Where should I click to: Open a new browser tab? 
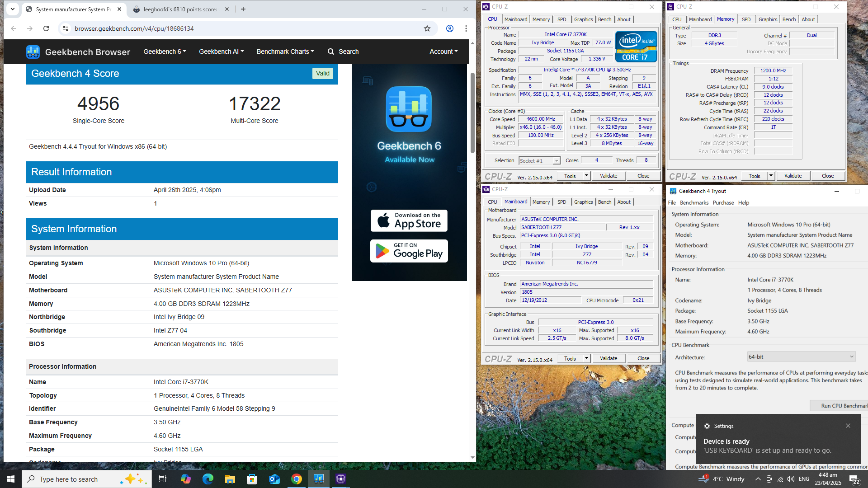pos(243,9)
